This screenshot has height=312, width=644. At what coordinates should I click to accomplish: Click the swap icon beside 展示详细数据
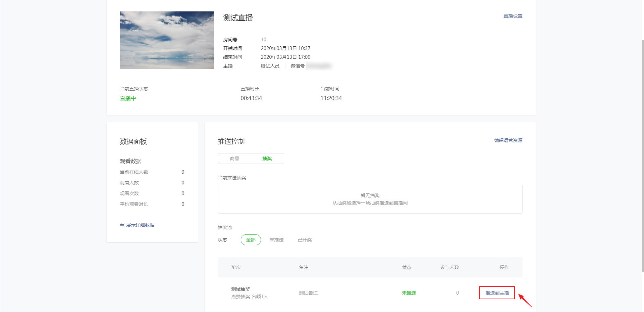click(122, 225)
